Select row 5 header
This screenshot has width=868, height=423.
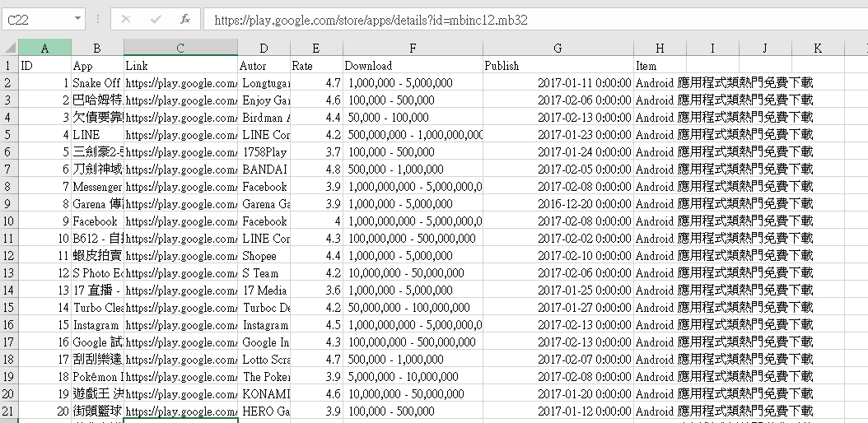[x=9, y=135]
